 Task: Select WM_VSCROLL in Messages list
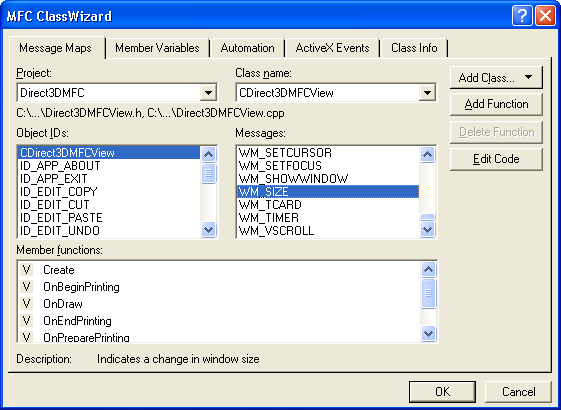tap(328, 231)
